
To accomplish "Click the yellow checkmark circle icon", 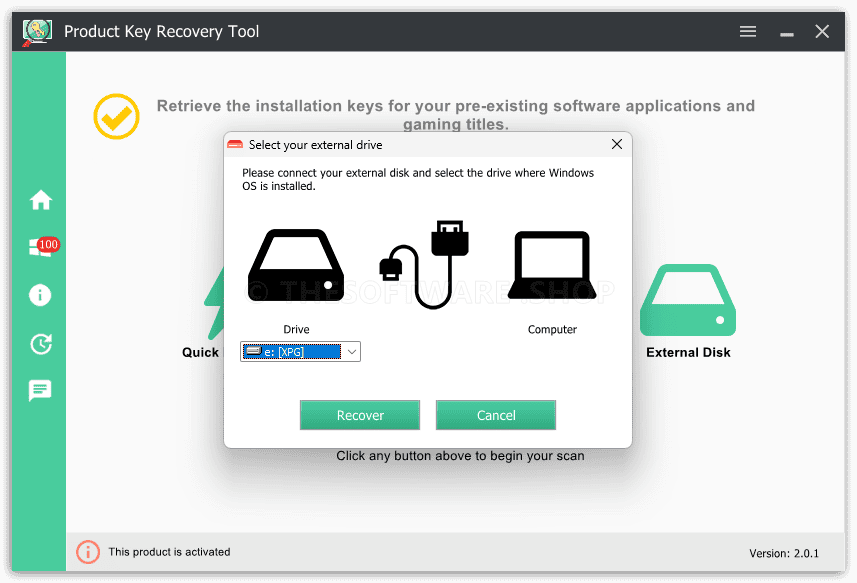I will 116,116.
